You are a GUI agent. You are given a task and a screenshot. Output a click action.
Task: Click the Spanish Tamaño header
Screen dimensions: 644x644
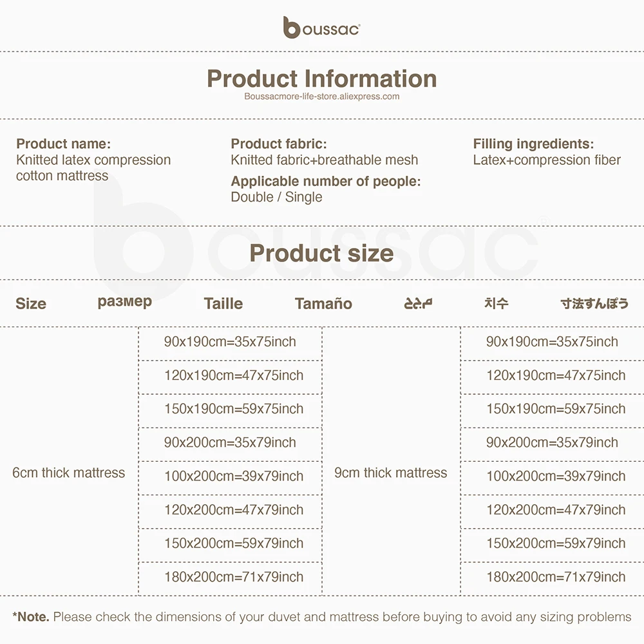pyautogui.click(x=323, y=303)
